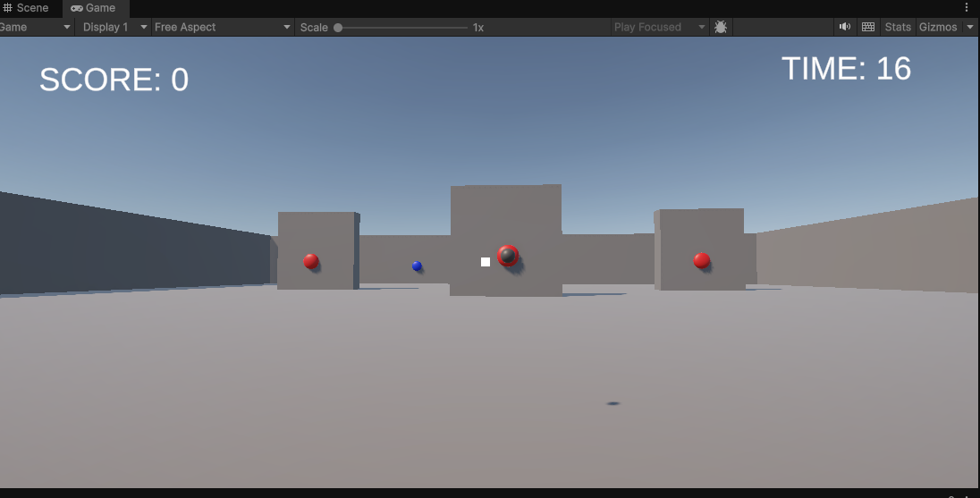Click the small blue sphere
The height and width of the screenshot is (498, 980).
click(417, 266)
